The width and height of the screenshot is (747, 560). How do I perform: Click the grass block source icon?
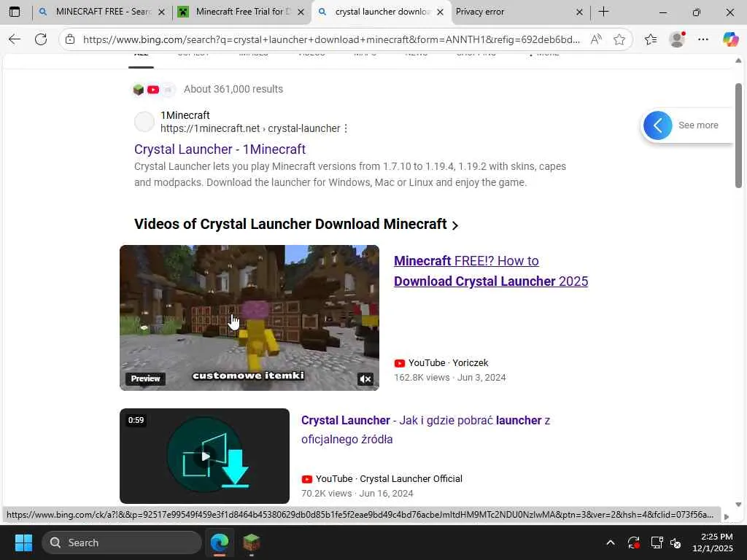[x=138, y=90]
